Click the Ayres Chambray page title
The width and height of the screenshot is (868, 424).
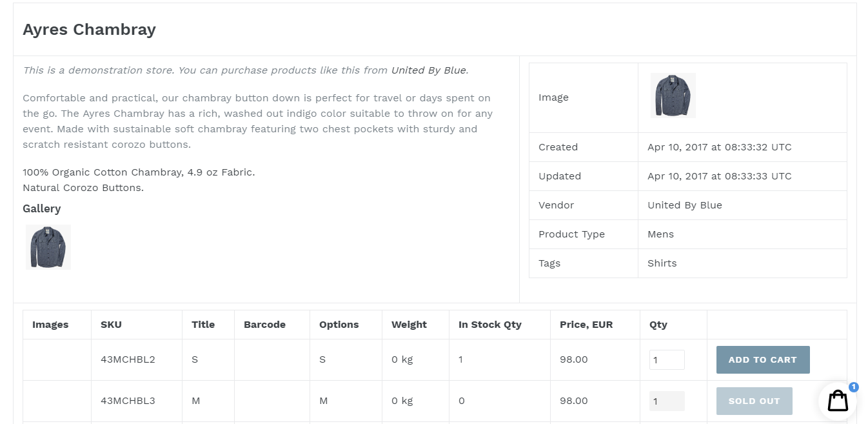point(89,29)
